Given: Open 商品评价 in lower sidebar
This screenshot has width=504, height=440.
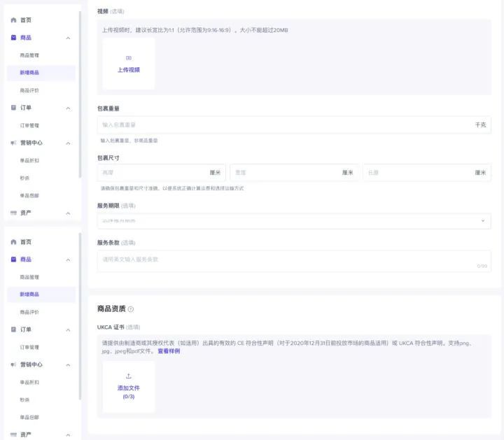Looking at the screenshot, I should [x=29, y=312].
